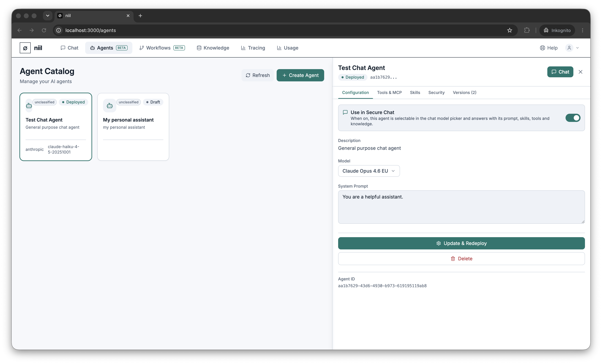
Task: Click unclassified tag on personal assistant card
Action: (128, 102)
